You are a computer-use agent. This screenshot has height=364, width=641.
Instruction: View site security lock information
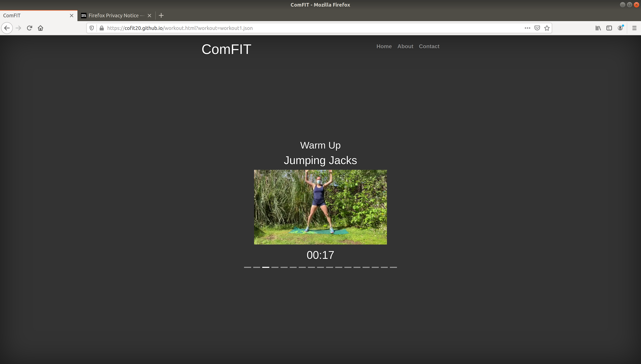pos(102,28)
